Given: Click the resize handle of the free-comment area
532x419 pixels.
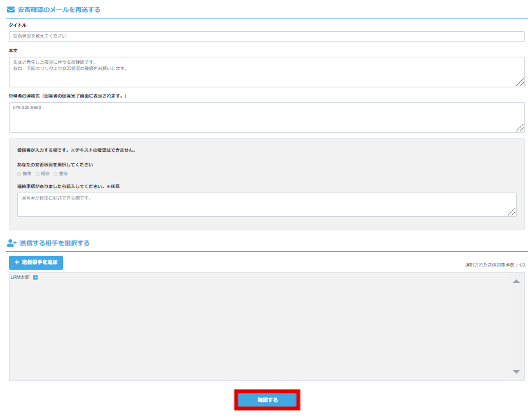Looking at the screenshot, I should [x=512, y=212].
